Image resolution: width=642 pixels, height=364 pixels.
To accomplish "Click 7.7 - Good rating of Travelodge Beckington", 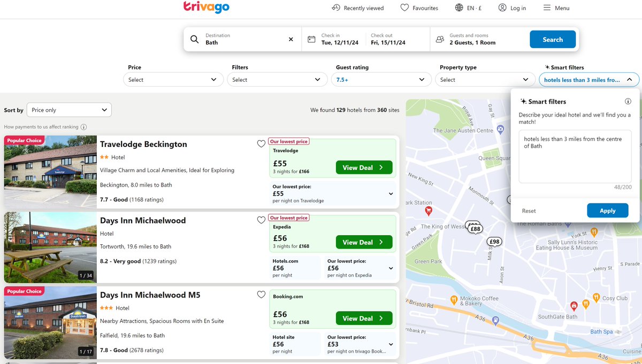I will 132,199.
